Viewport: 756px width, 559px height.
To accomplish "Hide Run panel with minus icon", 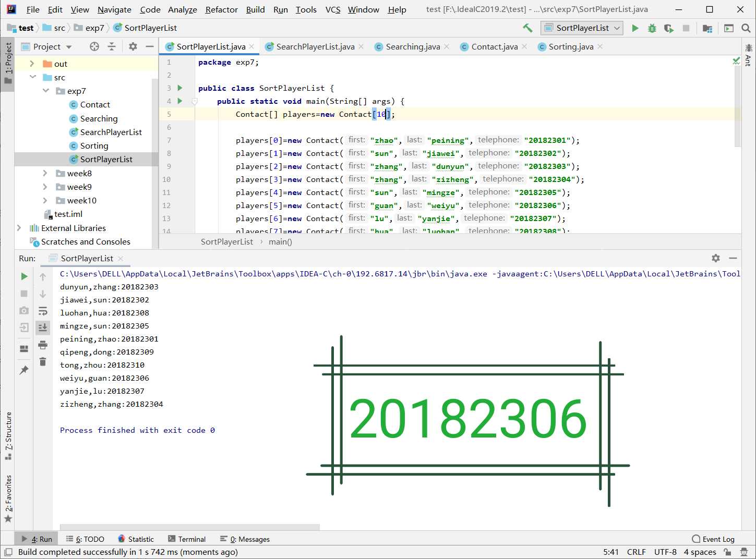I will click(x=733, y=258).
